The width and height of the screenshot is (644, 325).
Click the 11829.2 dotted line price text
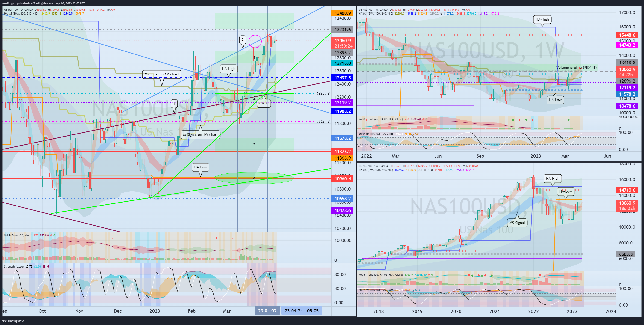click(x=323, y=121)
